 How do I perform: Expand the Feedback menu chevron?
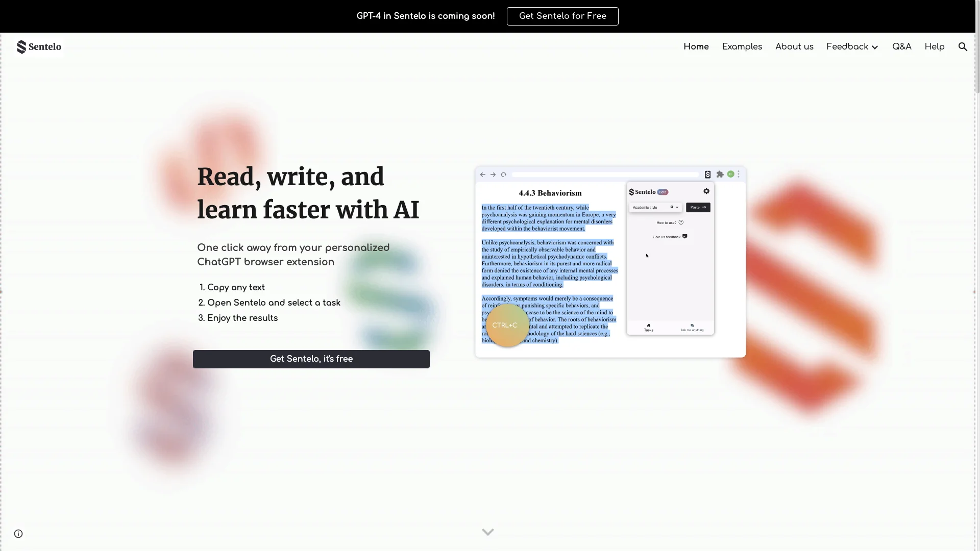(875, 47)
